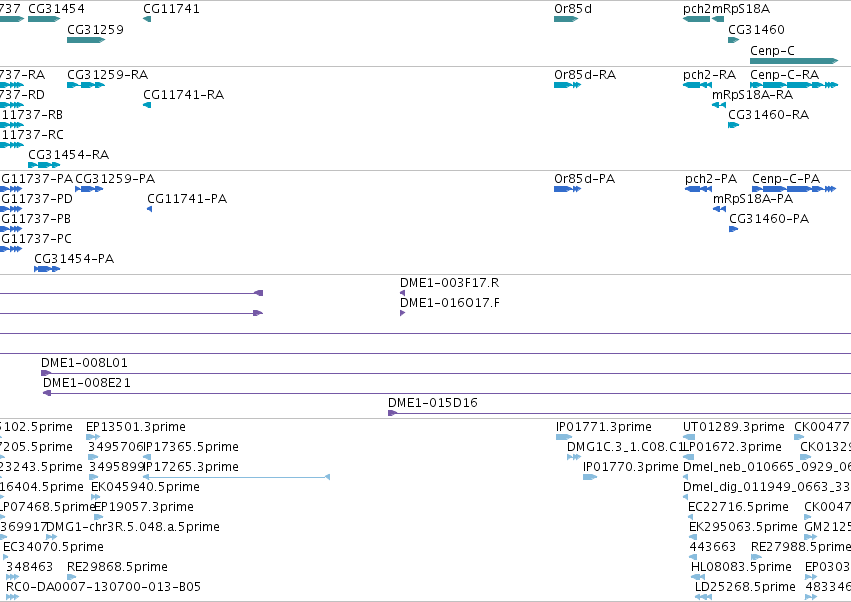Click the HL08083.5prime EST label
Viewport: 851px width, 602px height.
tap(741, 567)
